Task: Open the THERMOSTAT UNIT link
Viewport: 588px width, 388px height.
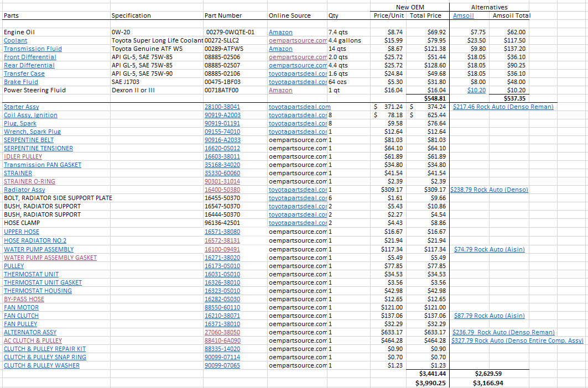Action: point(31,274)
